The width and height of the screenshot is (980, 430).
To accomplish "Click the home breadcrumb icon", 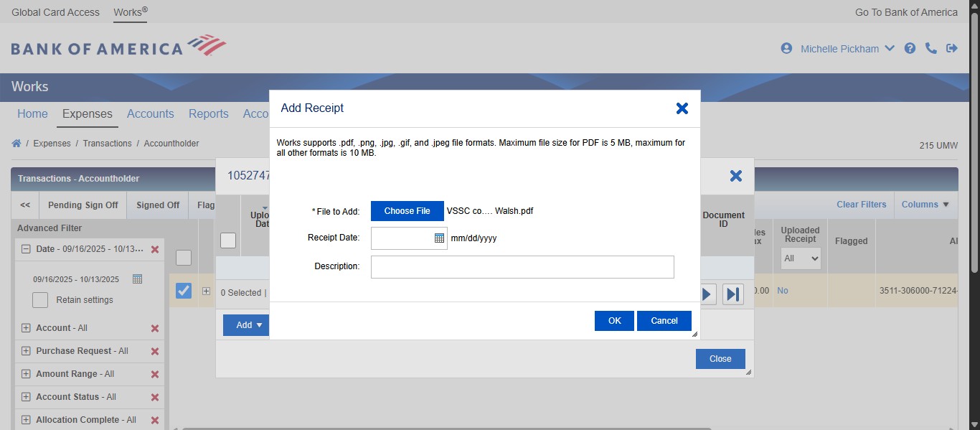I will 16,143.
